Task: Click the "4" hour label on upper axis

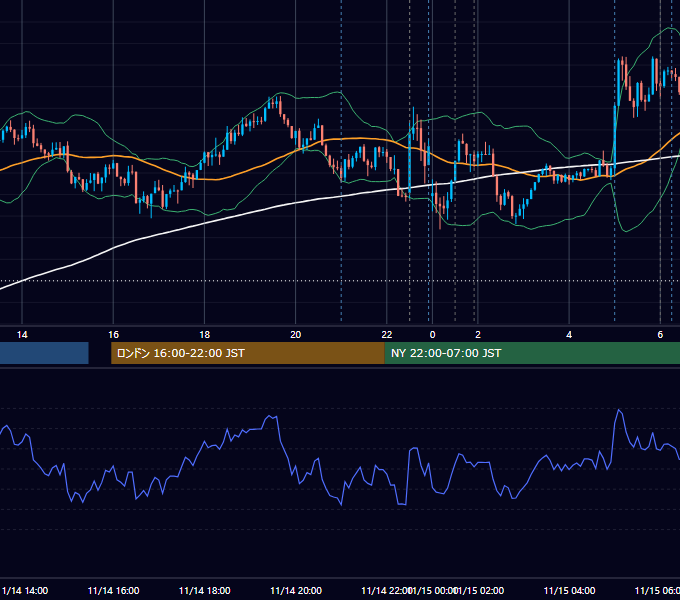Action: (x=569, y=335)
